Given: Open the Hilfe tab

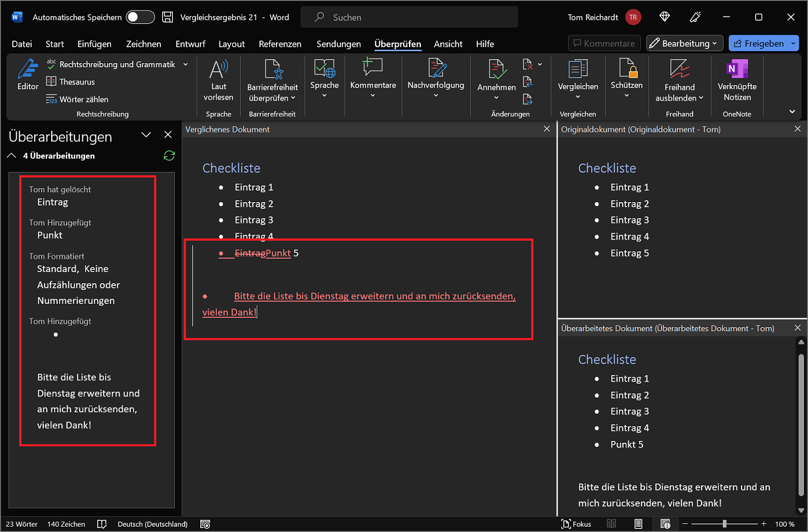Looking at the screenshot, I should point(485,44).
